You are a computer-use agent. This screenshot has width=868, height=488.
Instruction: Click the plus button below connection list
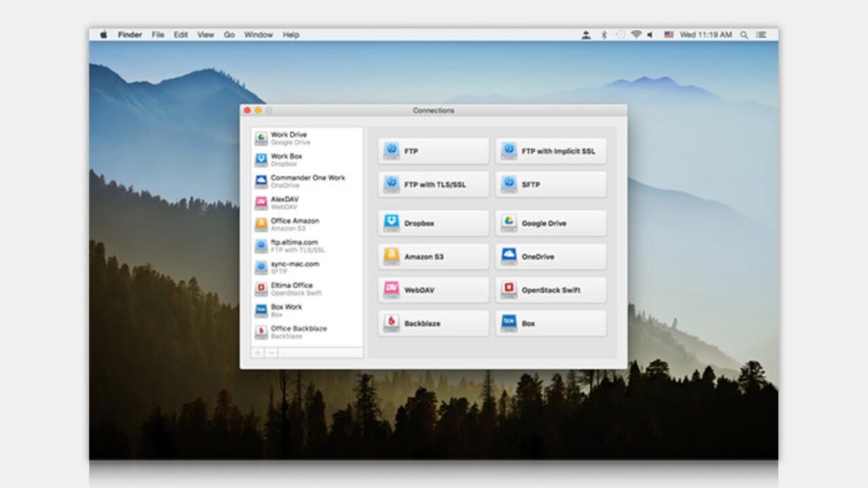click(258, 352)
